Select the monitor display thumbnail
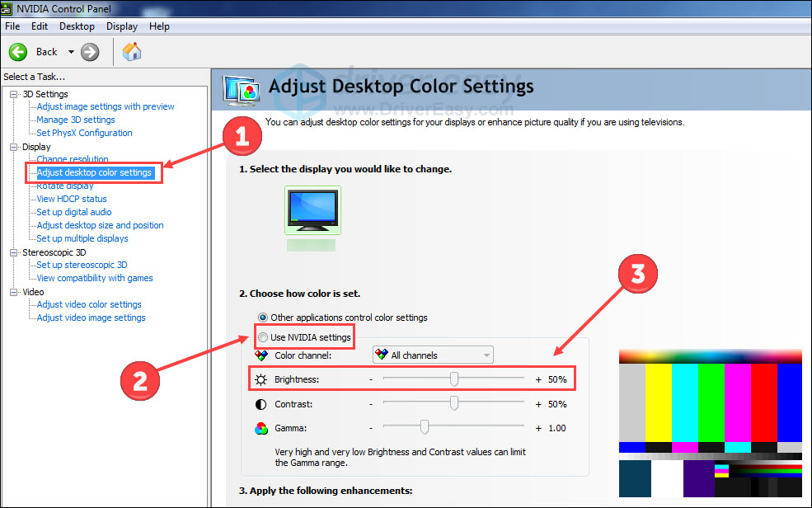Image resolution: width=812 pixels, height=508 pixels. [x=312, y=211]
